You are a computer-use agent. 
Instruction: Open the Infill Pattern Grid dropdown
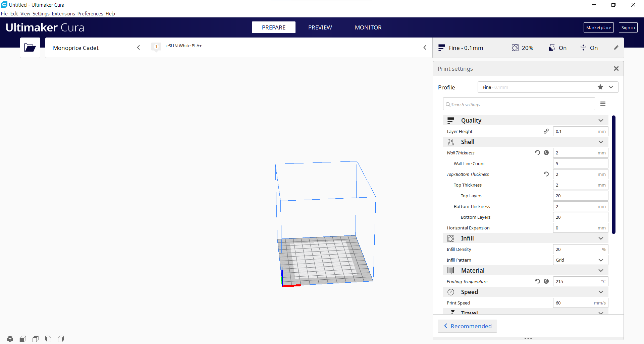(581, 260)
